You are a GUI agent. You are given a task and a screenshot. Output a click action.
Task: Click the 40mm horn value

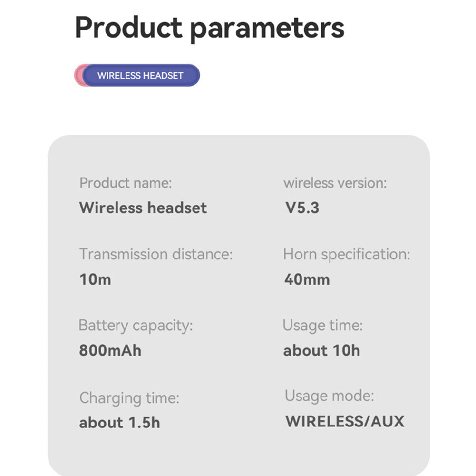coord(307,279)
